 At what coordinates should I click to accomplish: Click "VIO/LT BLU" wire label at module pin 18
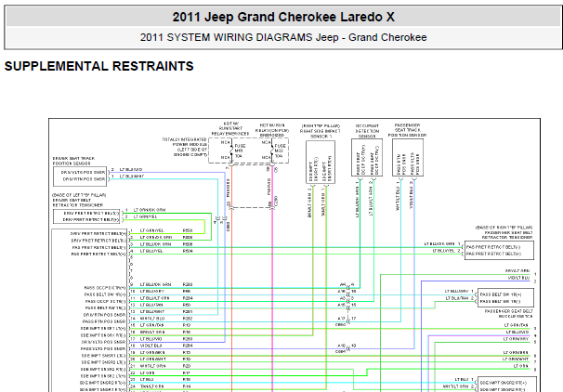click(151, 346)
